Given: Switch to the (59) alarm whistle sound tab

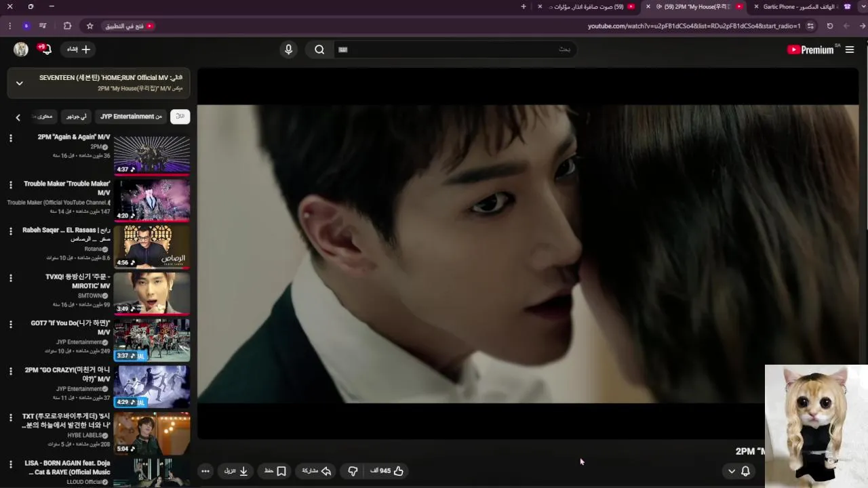Looking at the screenshot, I should coord(587,7).
